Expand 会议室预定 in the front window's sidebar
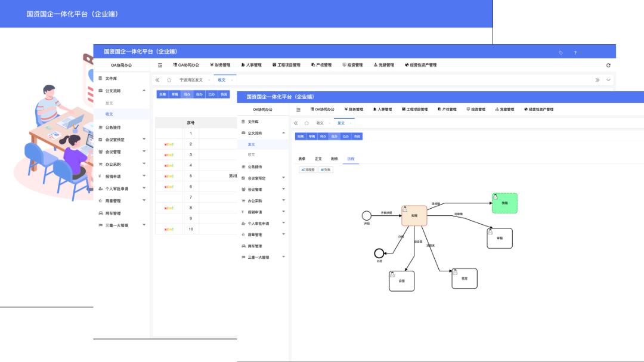 (283, 178)
